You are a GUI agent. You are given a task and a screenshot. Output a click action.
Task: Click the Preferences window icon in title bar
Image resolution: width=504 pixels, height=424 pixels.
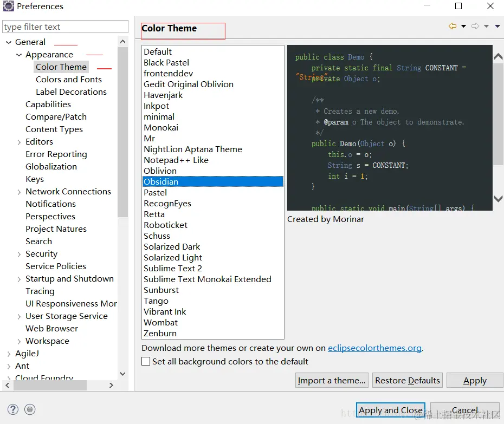(x=8, y=6)
